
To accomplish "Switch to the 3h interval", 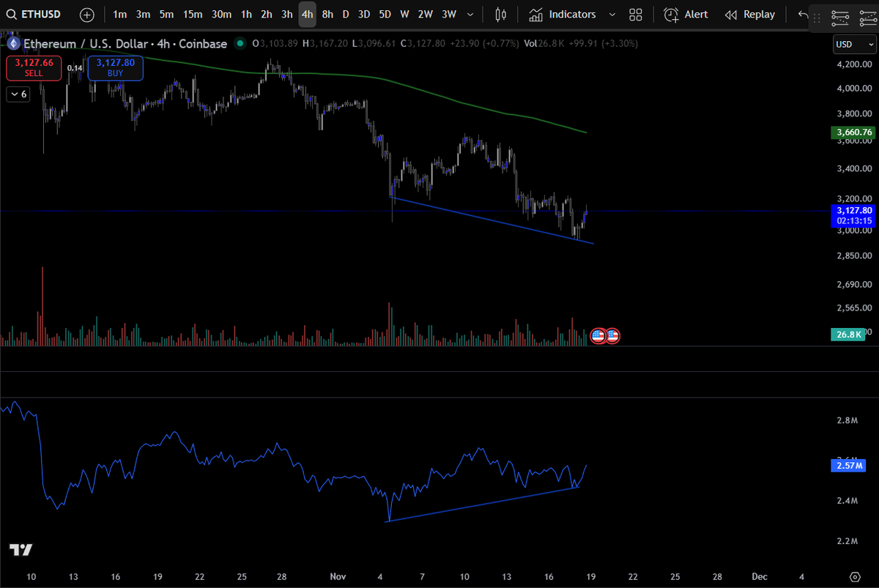I will coord(287,15).
